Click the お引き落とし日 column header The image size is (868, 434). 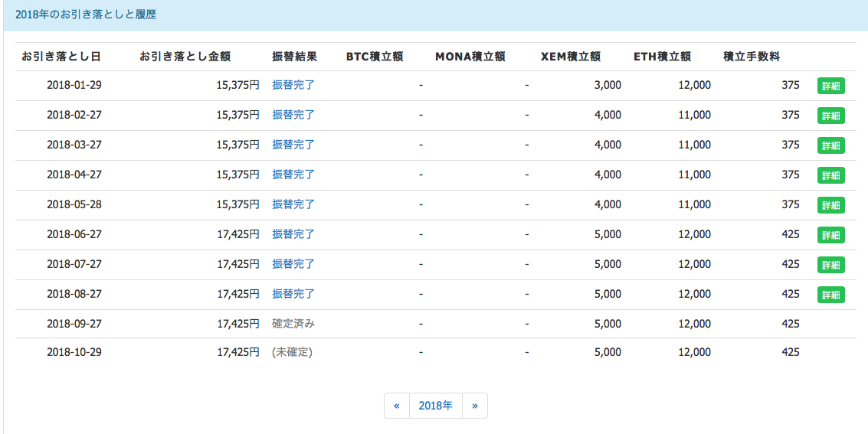click(x=61, y=57)
